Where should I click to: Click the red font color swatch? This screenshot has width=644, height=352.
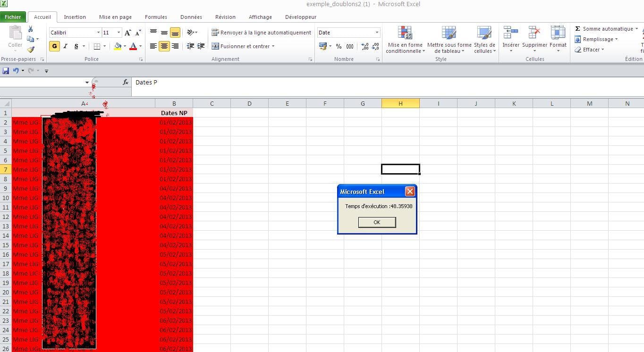pyautogui.click(x=133, y=46)
